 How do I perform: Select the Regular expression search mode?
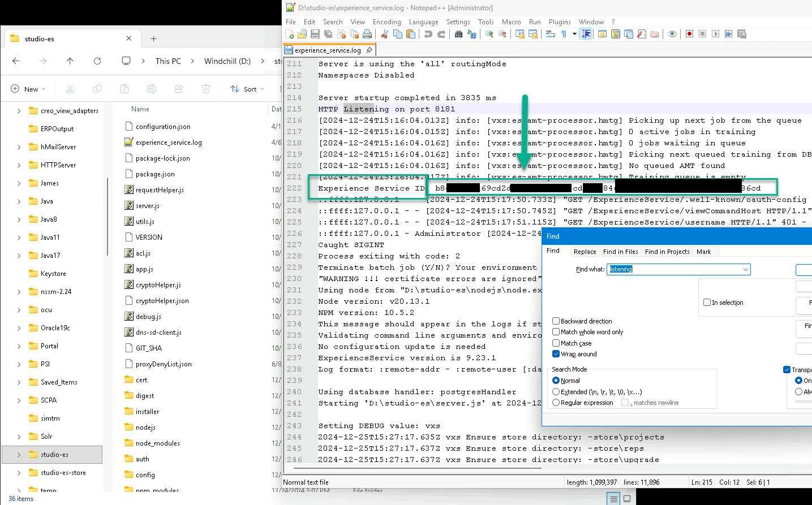[556, 403]
